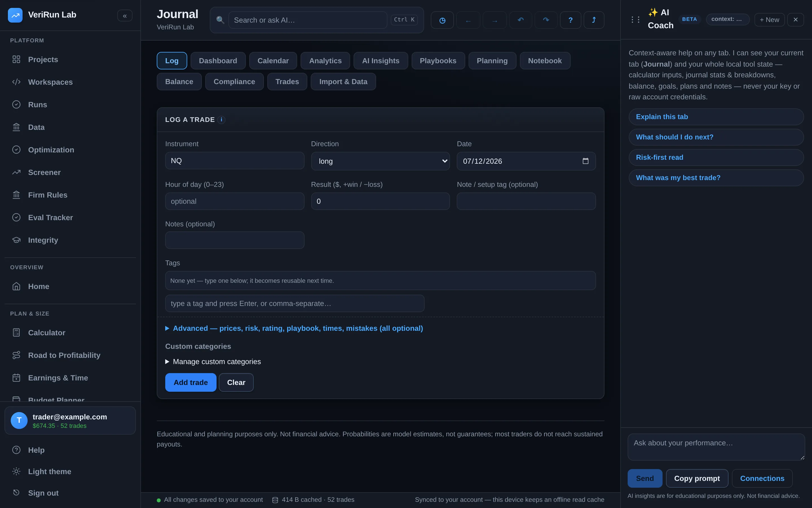Switch to the Calendar tab
Viewport: 812px width, 508px height.
click(x=273, y=61)
